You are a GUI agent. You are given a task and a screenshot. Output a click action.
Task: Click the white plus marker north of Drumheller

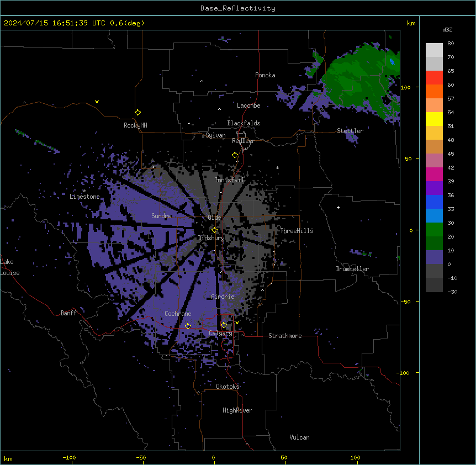tap(338, 207)
